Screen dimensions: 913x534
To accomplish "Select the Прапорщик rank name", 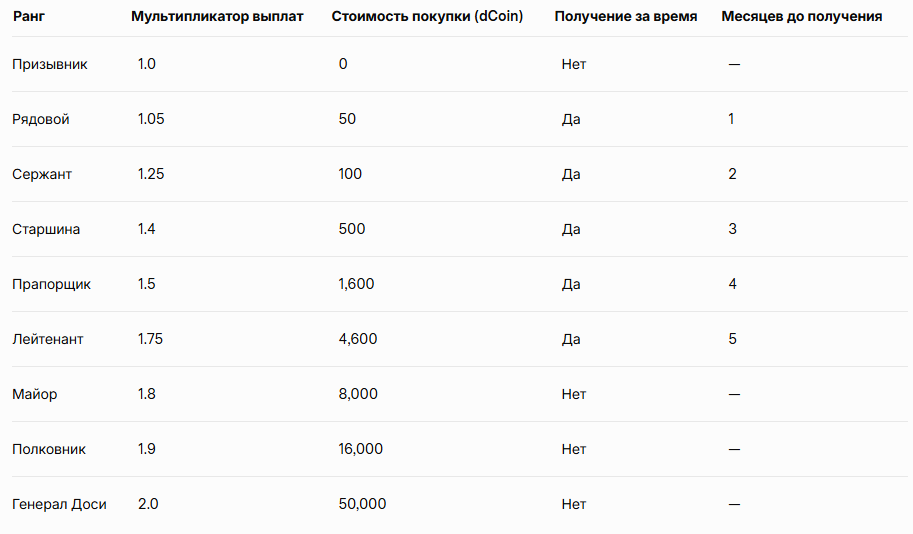I will coord(51,284).
